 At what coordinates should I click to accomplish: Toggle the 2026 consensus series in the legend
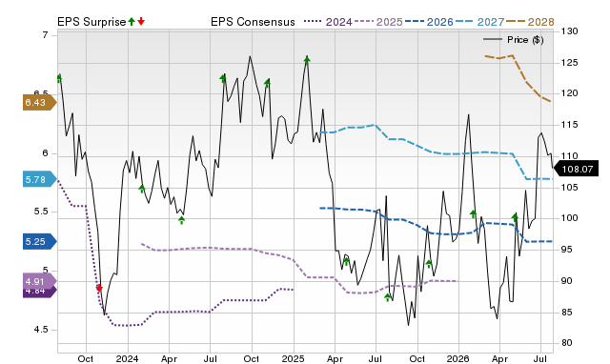[429, 22]
